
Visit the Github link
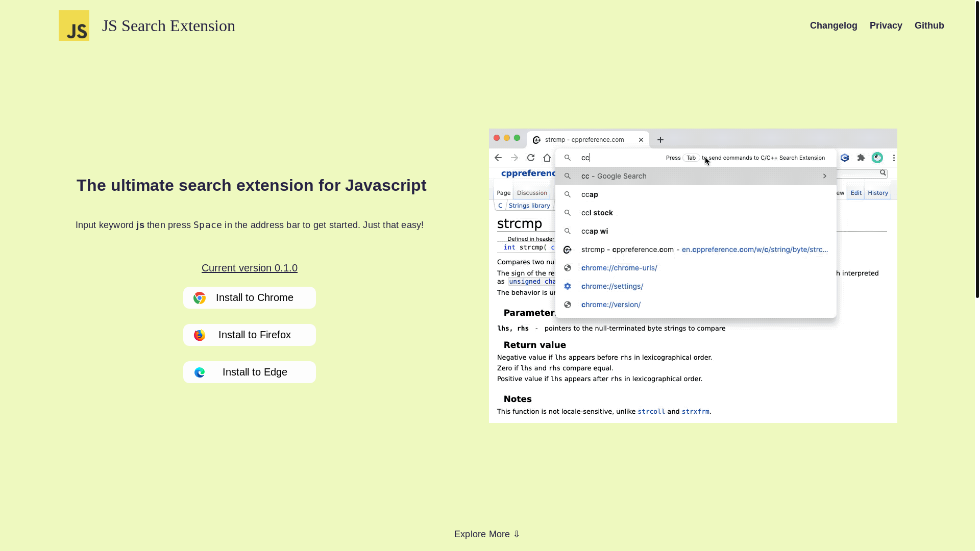929,26
